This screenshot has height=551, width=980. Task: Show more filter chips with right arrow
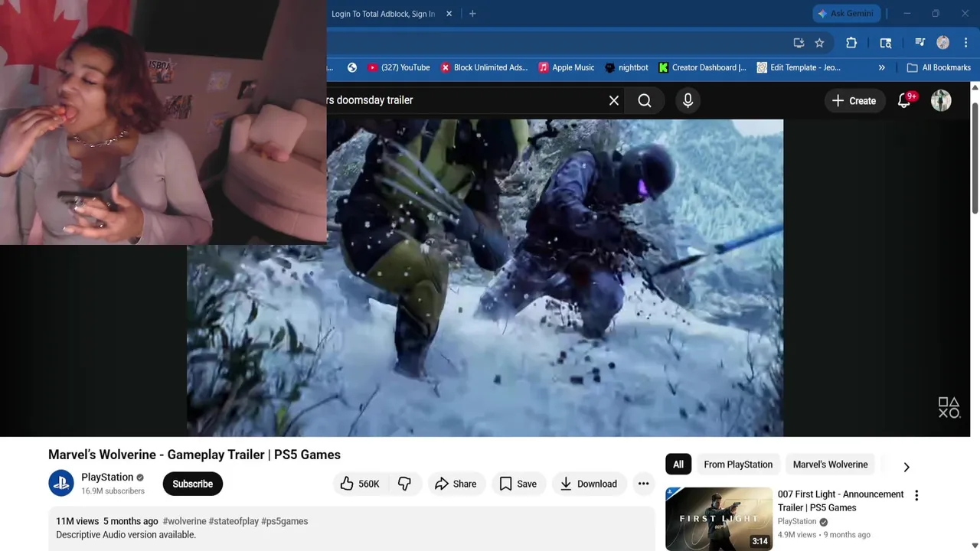tap(906, 466)
